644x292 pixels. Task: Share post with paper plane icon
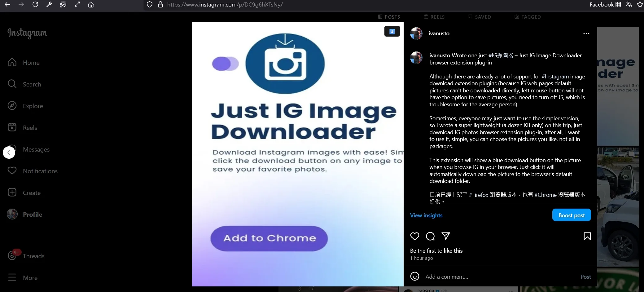tap(446, 236)
